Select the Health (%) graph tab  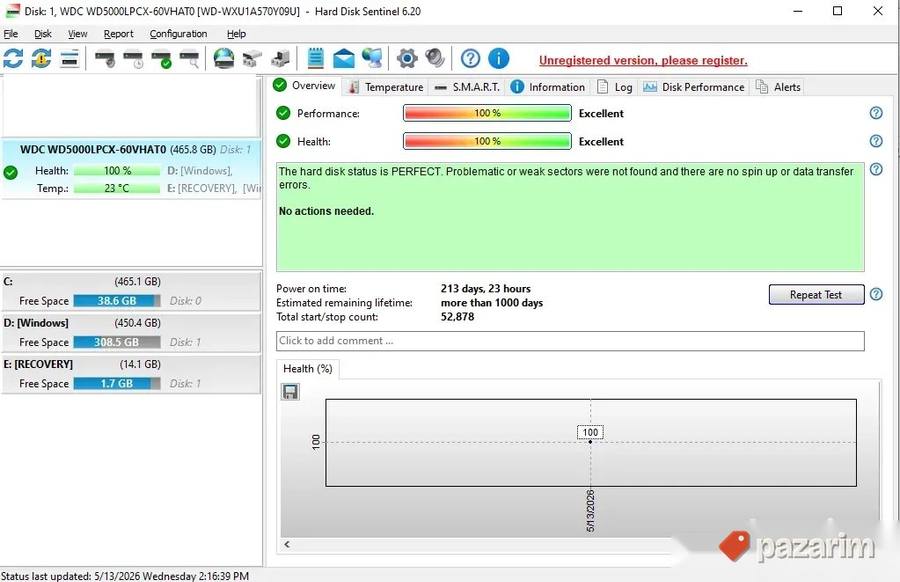308,369
